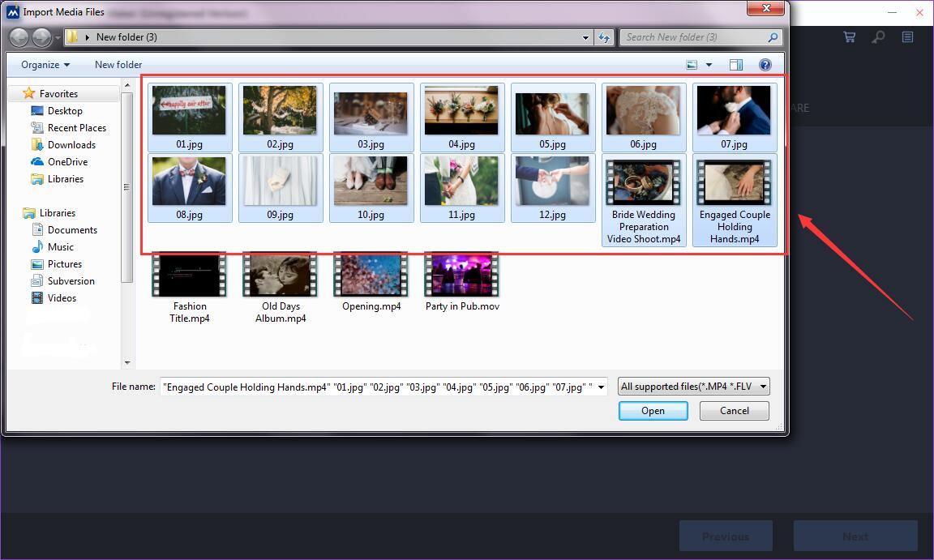Open Libraries under Favorites
Screen dimensions: 934x560
point(58,179)
